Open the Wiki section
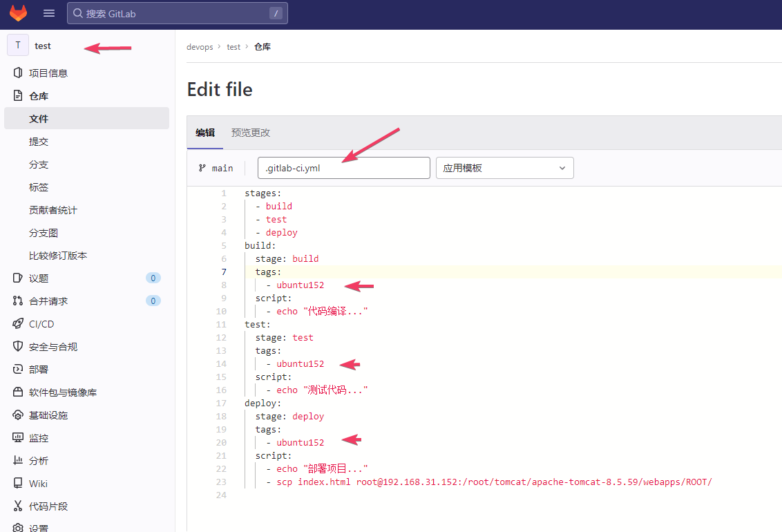This screenshot has height=532, width=782. (38, 483)
